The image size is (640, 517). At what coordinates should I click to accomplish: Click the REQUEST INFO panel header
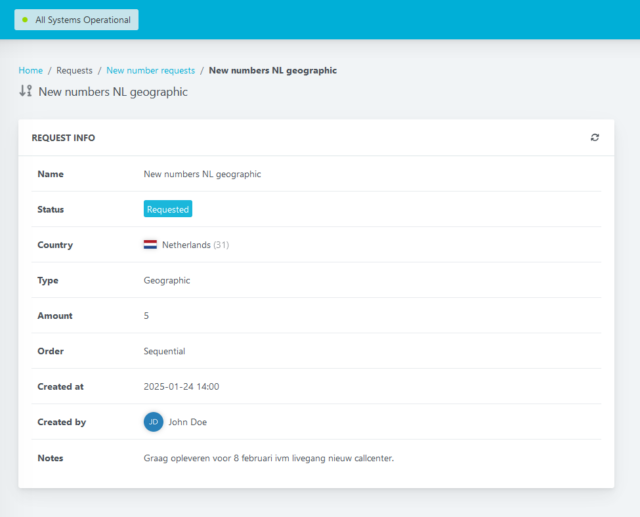click(x=64, y=138)
